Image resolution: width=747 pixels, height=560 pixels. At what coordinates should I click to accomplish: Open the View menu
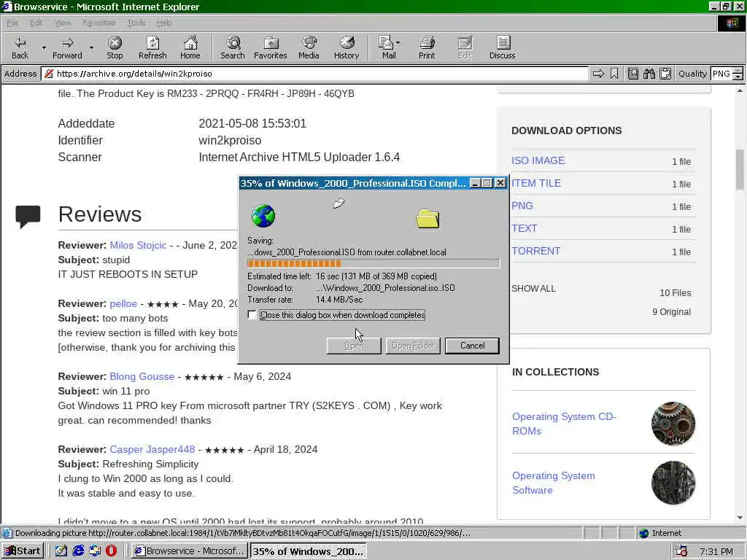[x=63, y=23]
